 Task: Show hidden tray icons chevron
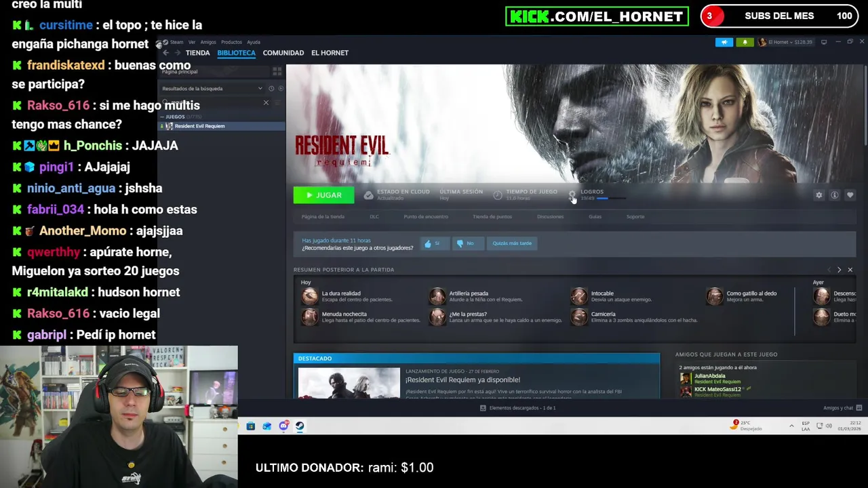point(791,426)
